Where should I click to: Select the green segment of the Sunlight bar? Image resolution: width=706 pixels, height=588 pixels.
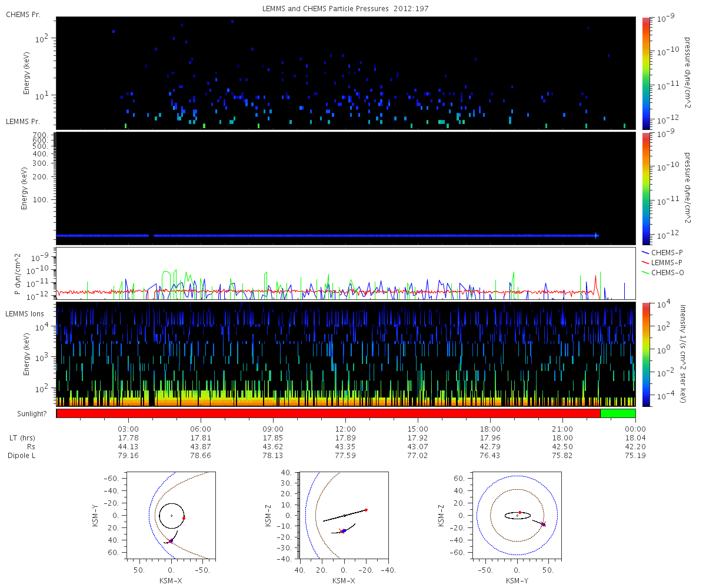click(618, 413)
